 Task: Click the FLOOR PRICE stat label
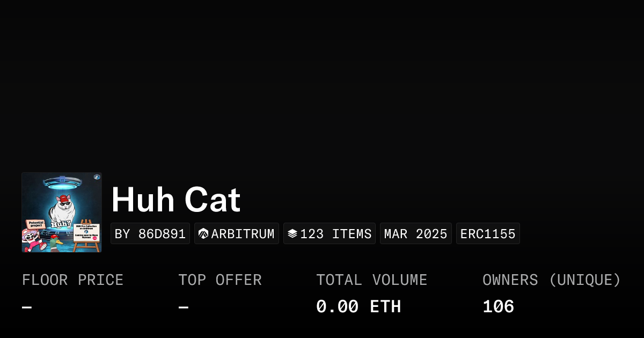(72, 280)
